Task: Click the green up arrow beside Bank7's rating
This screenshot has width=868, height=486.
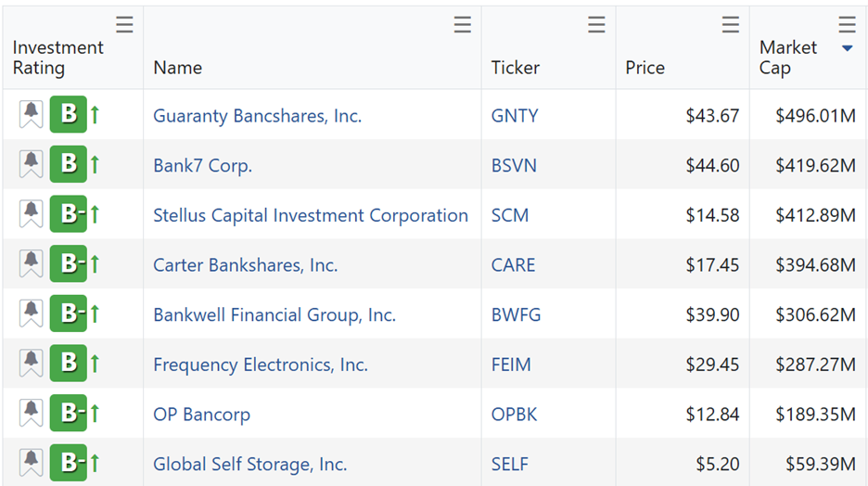Action: click(x=96, y=164)
